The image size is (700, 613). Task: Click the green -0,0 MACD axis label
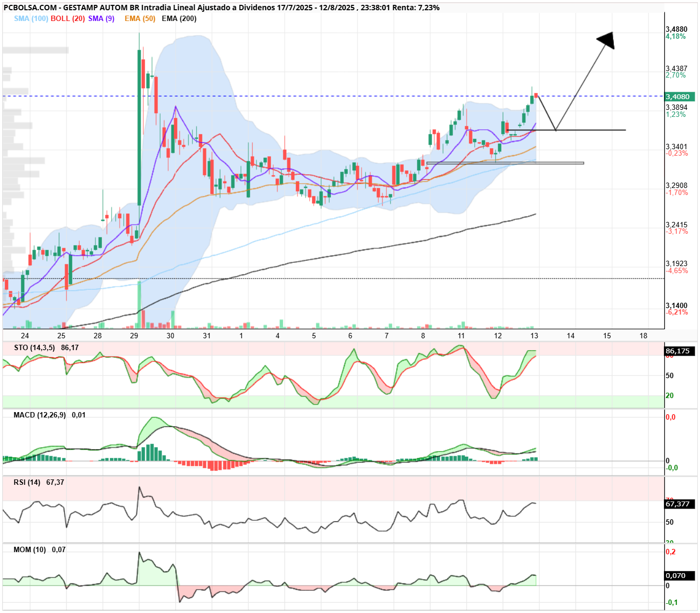click(672, 468)
